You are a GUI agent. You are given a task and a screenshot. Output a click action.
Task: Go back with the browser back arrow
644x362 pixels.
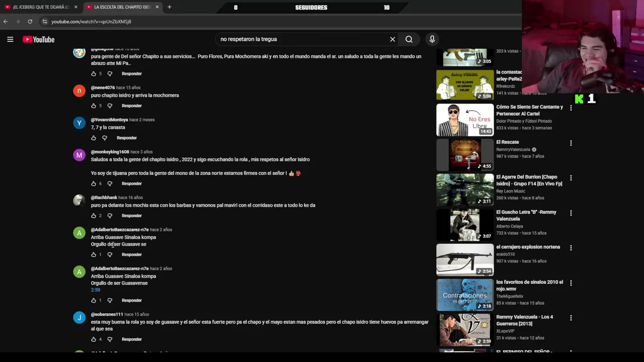[x=6, y=22]
